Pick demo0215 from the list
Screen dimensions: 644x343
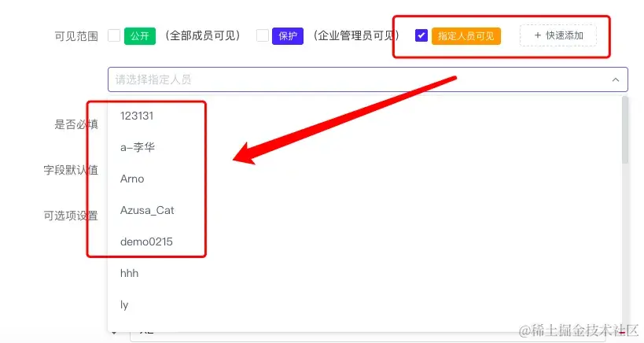tap(364, 242)
